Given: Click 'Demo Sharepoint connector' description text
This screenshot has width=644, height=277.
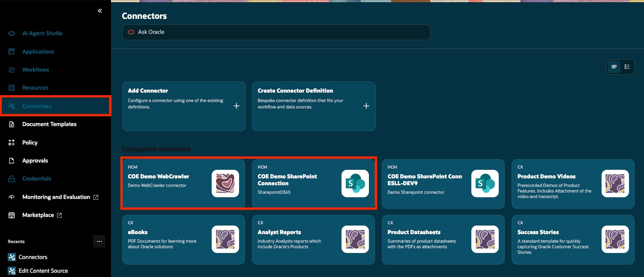Looking at the screenshot, I should [x=416, y=192].
